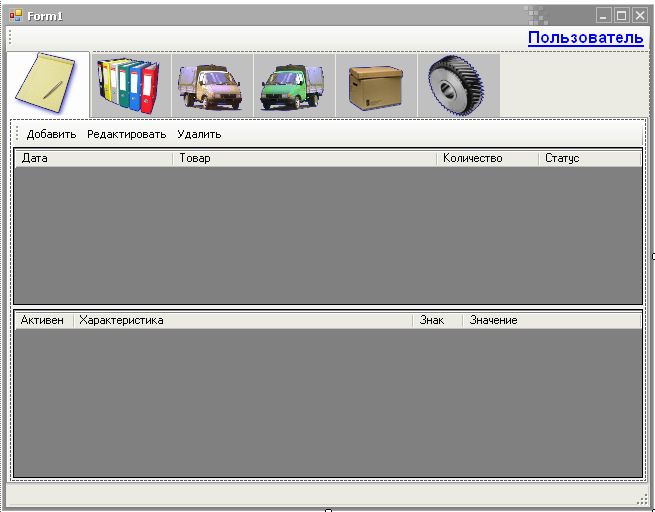655x512 pixels.
Task: Click the Form1 window icon
Action: point(16,16)
